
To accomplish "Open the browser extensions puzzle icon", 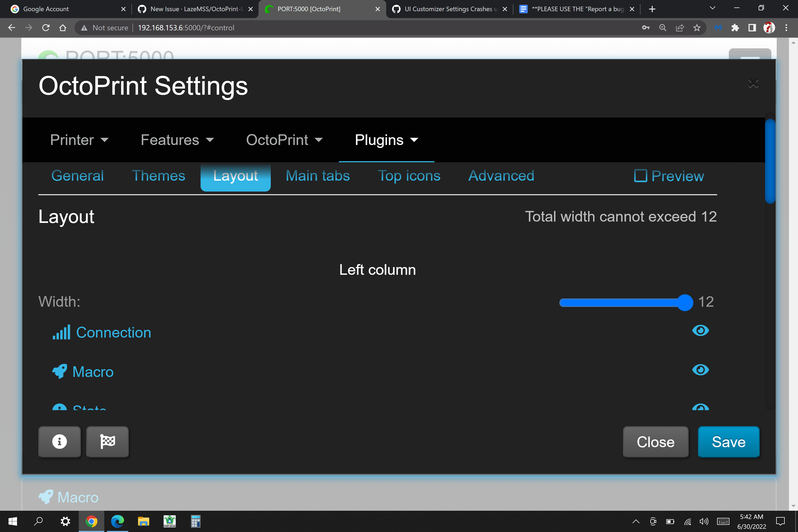I will [735, 27].
